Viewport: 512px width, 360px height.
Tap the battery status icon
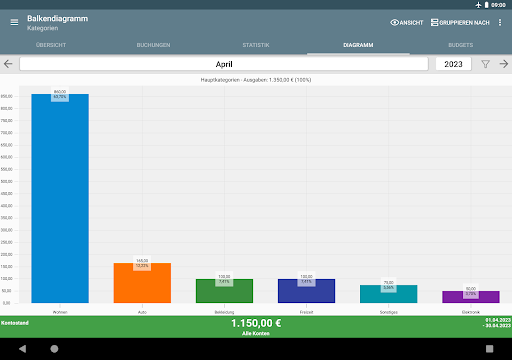[486, 5]
